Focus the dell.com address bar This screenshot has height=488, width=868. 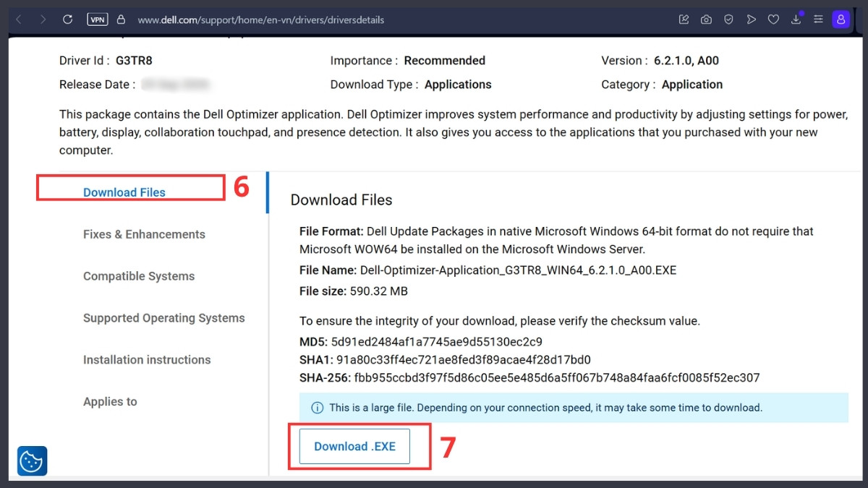(x=260, y=20)
